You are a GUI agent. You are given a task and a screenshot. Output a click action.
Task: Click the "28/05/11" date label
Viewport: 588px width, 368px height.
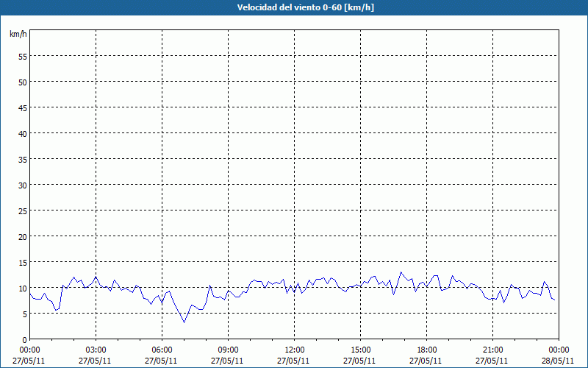point(559,361)
